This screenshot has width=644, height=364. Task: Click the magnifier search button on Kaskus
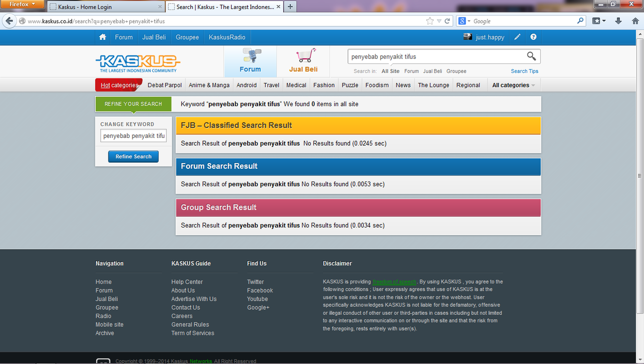point(531,56)
